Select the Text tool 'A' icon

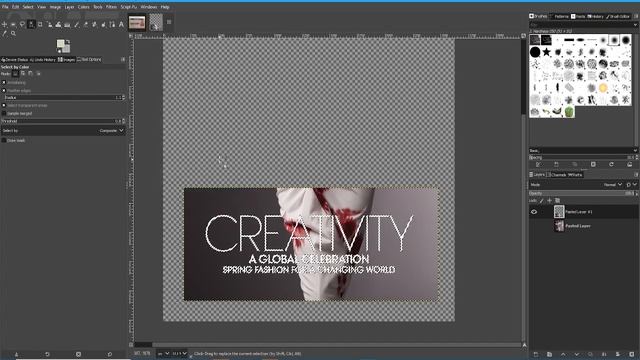pyautogui.click(x=121, y=24)
